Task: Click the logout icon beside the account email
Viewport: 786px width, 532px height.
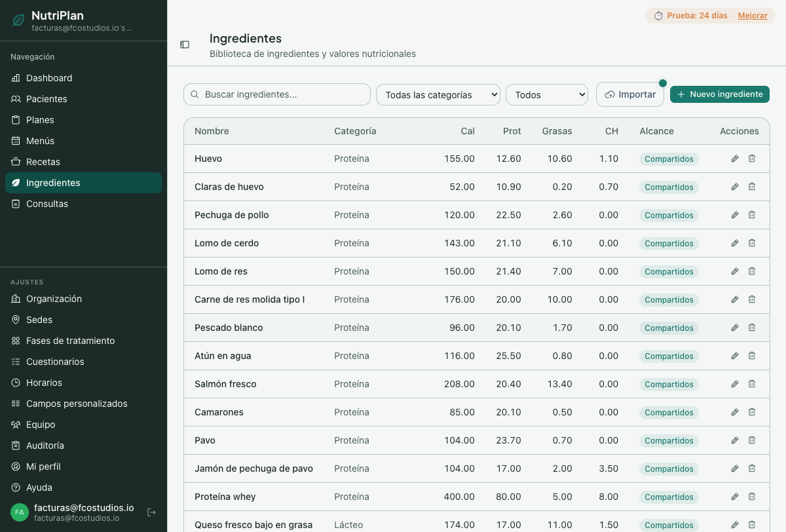Action: coord(151,512)
